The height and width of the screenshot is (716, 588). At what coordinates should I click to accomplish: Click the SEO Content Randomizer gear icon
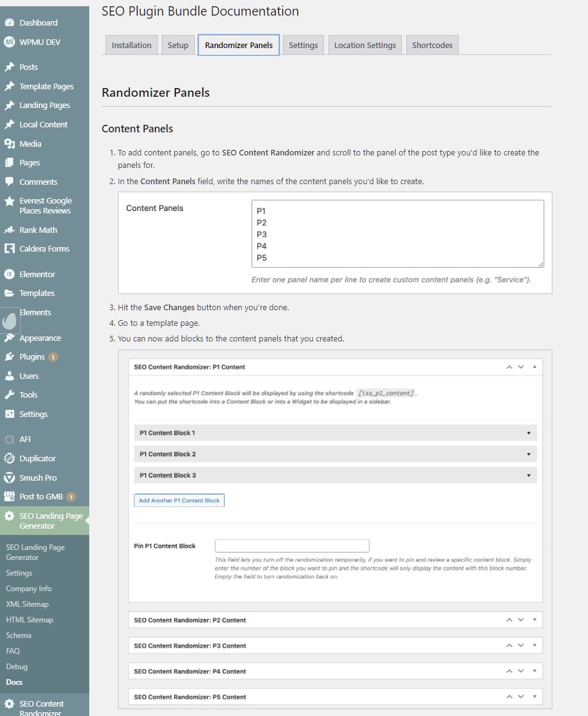9,704
